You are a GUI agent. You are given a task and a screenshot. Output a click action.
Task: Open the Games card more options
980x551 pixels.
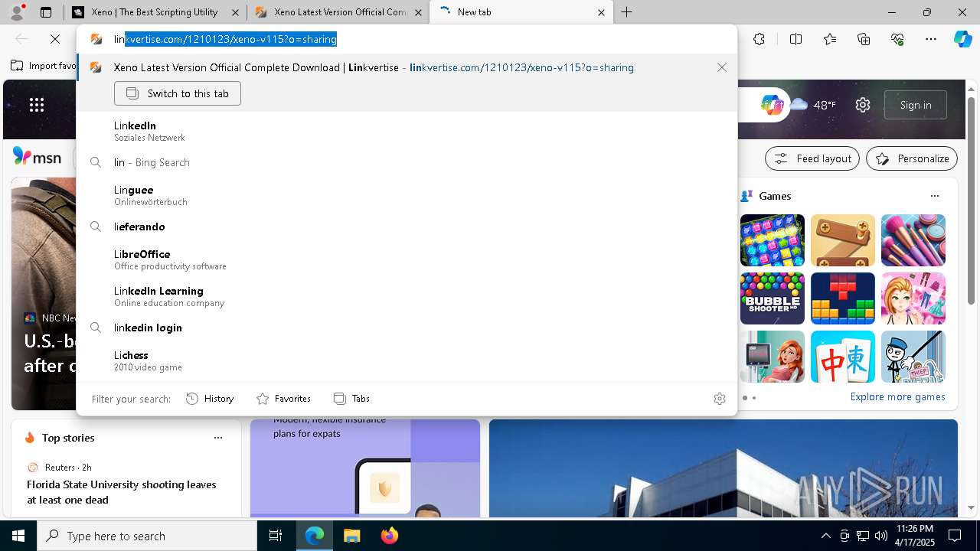[x=935, y=196]
